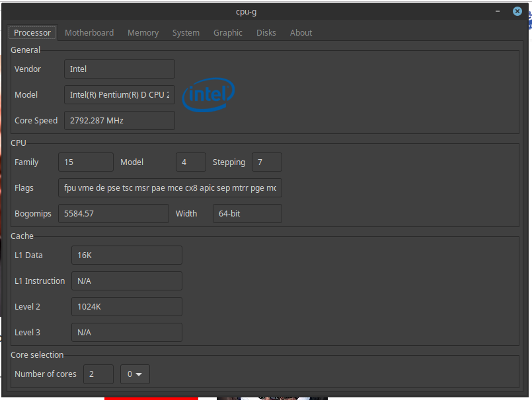This screenshot has width=532, height=400.
Task: Click the Family label
Action: 26,162
